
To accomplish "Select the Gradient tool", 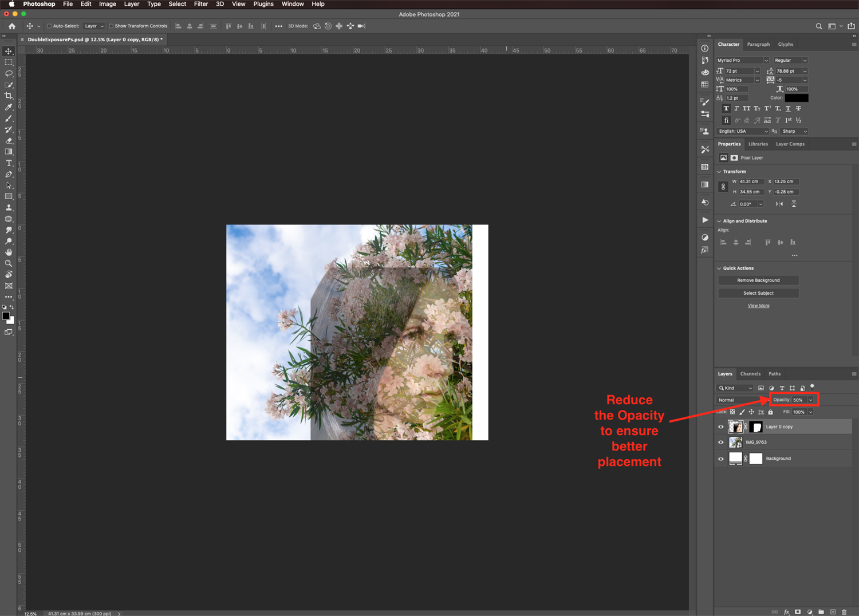I will (9, 152).
